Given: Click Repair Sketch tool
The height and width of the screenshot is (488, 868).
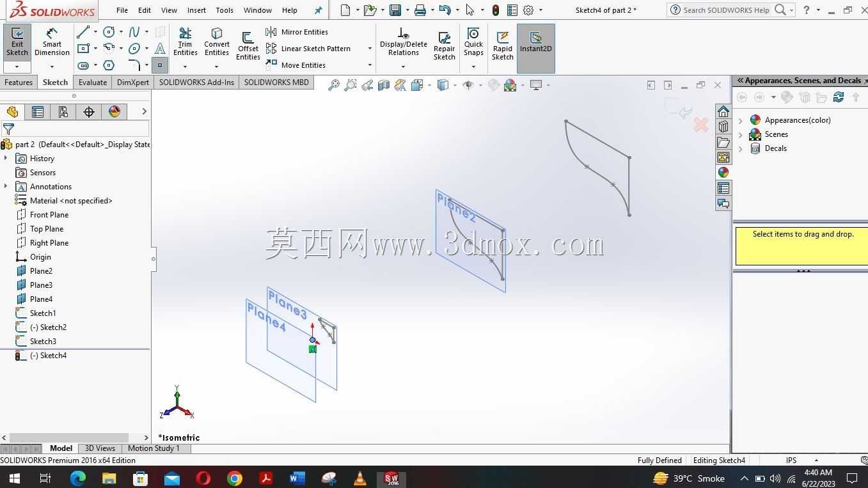Looking at the screenshot, I should tap(445, 46).
